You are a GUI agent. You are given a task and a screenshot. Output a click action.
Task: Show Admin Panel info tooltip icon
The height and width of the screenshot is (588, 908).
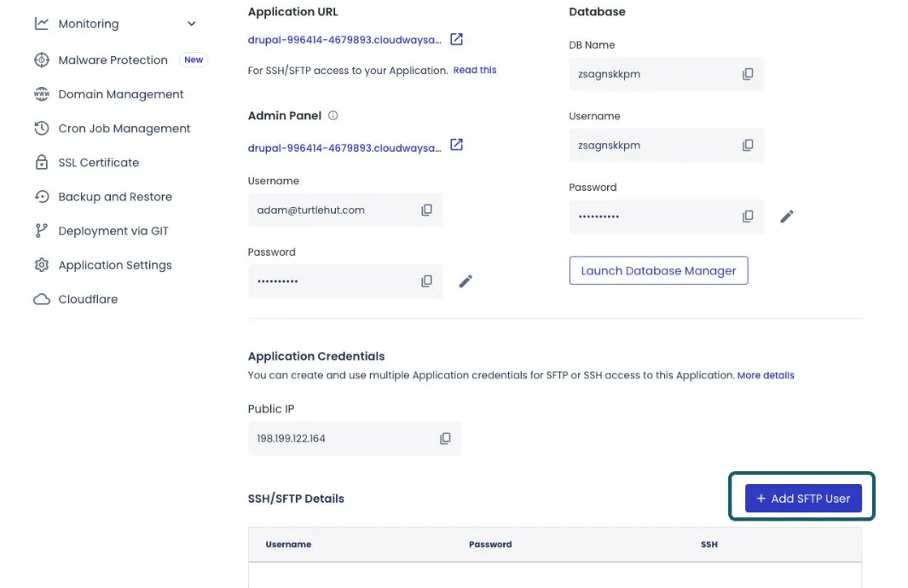333,116
